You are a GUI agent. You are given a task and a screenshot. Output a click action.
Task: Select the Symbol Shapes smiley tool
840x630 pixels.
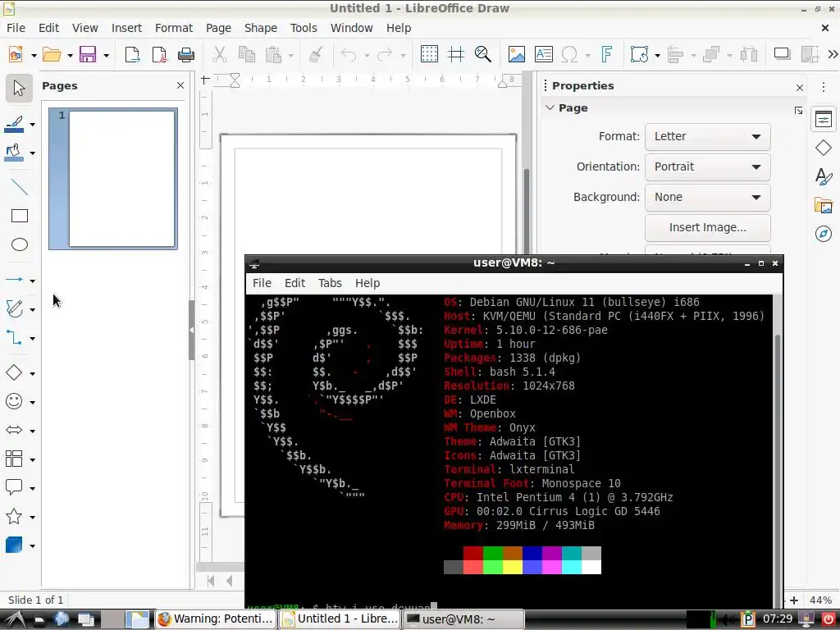pos(14,401)
